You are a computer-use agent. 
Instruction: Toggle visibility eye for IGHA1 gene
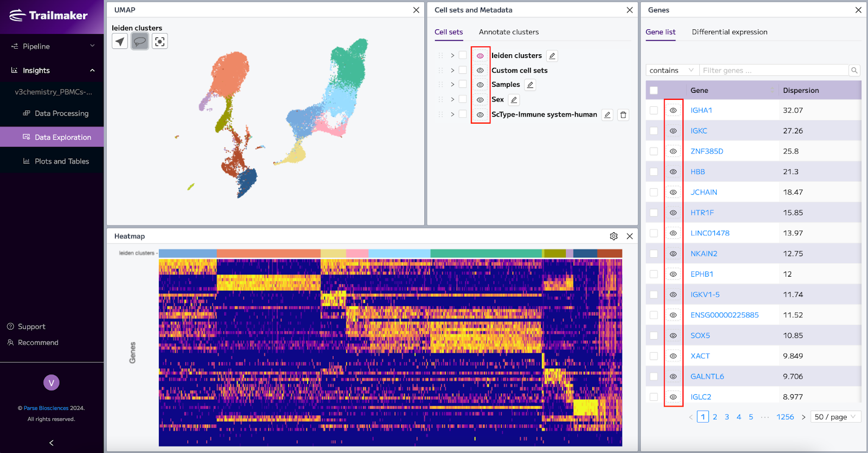[673, 110]
